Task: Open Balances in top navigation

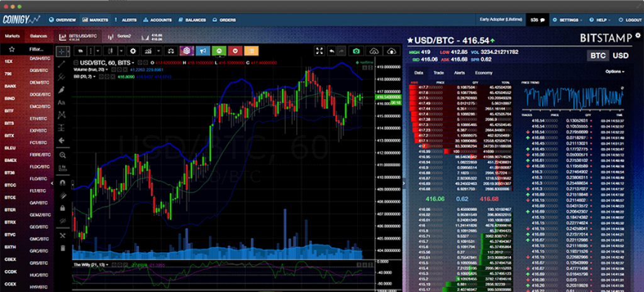Action: [192, 19]
